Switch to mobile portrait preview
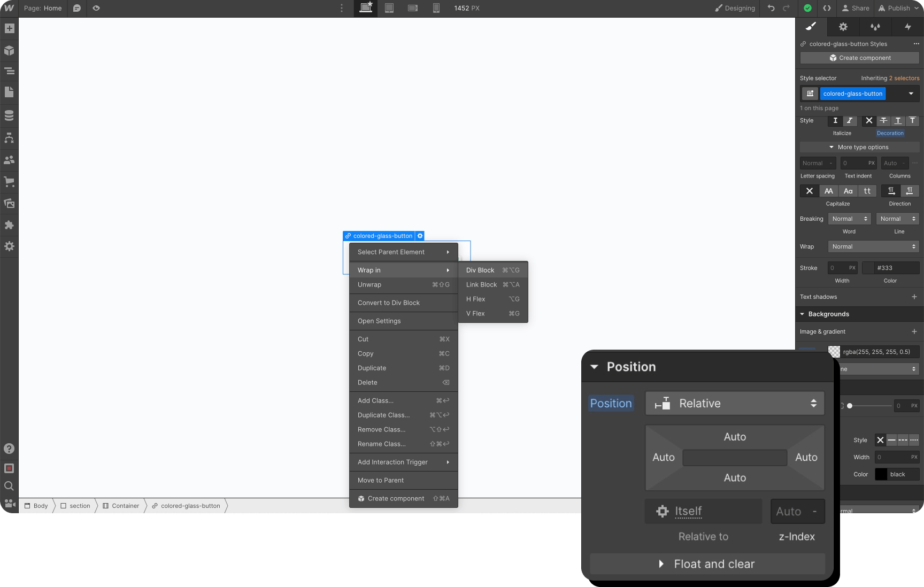 click(x=436, y=8)
